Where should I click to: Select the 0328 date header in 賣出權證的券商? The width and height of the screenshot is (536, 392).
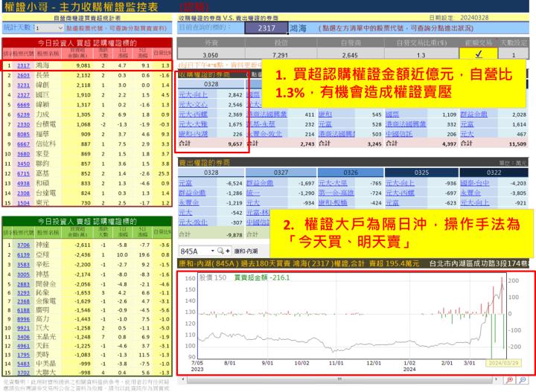click(x=211, y=173)
